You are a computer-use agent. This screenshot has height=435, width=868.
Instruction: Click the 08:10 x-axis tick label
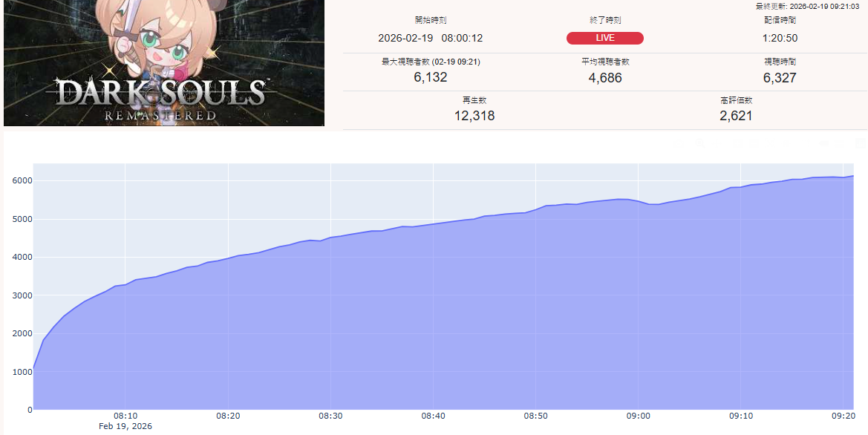click(x=125, y=416)
